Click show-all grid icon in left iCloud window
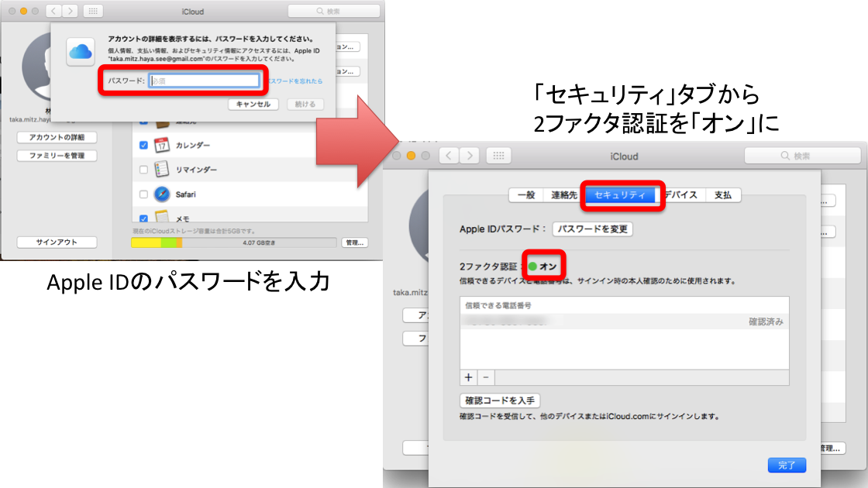 coord(92,12)
